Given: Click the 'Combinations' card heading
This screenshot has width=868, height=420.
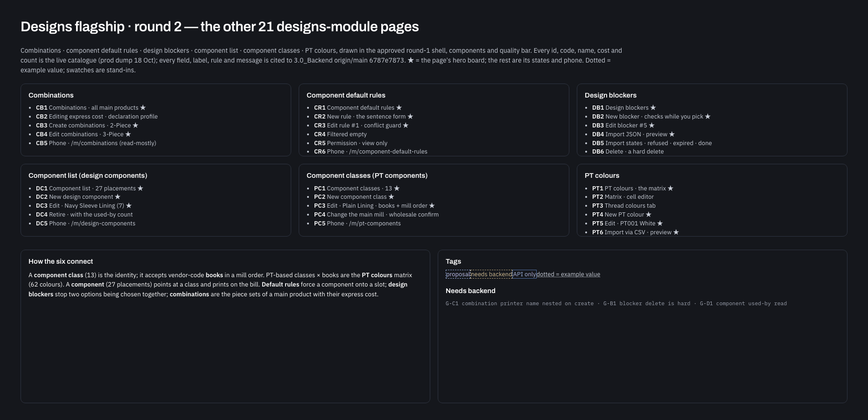Looking at the screenshot, I should click(51, 95).
